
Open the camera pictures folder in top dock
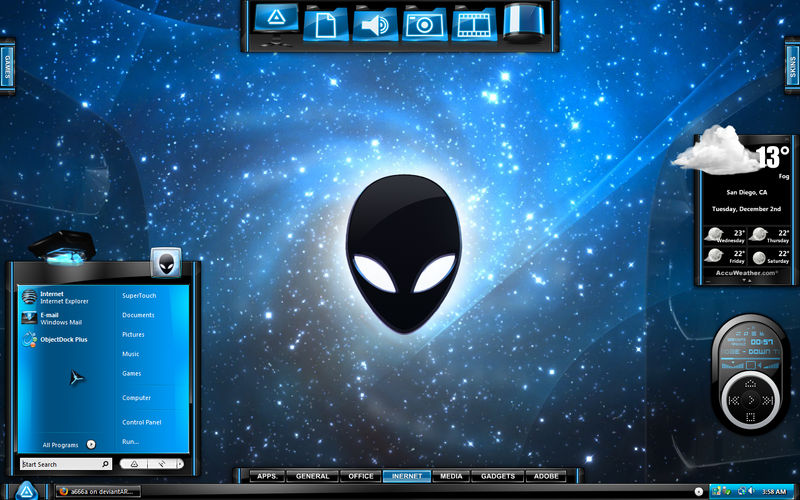[424, 24]
